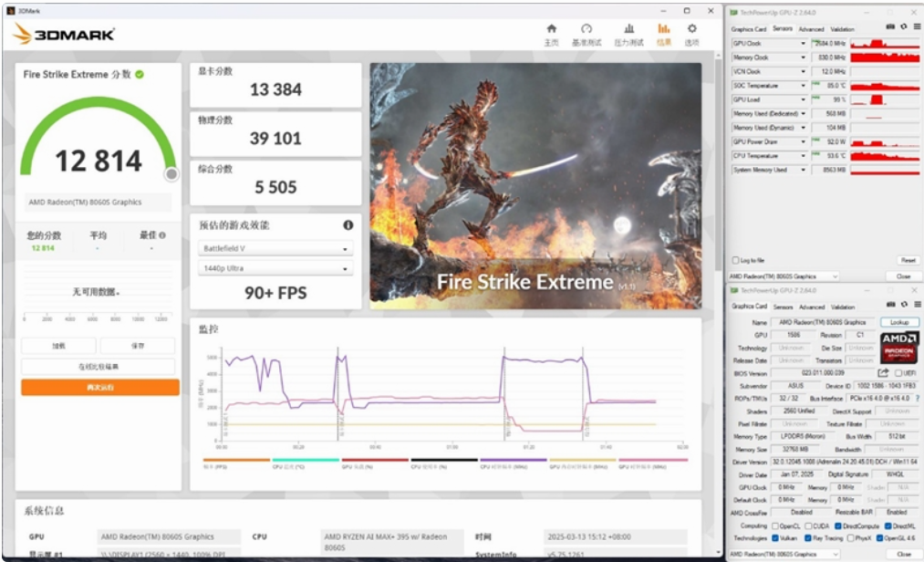The image size is (924, 562).
Task: Switch to the Validation tab in GPU-Z
Action: tap(843, 307)
